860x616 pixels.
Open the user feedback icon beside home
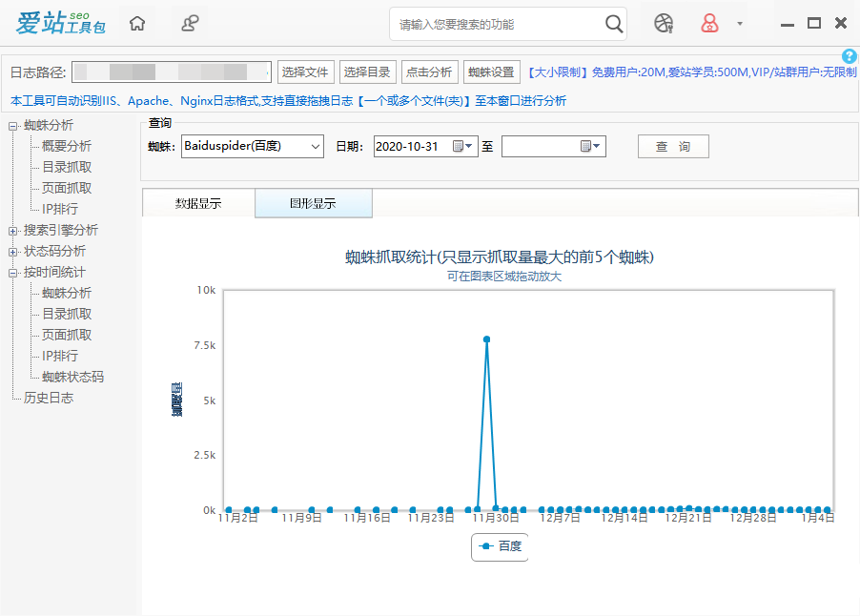[x=191, y=24]
